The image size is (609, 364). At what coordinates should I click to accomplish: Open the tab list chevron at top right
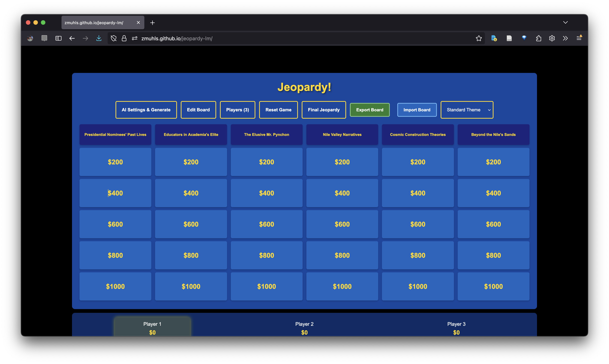565,22
